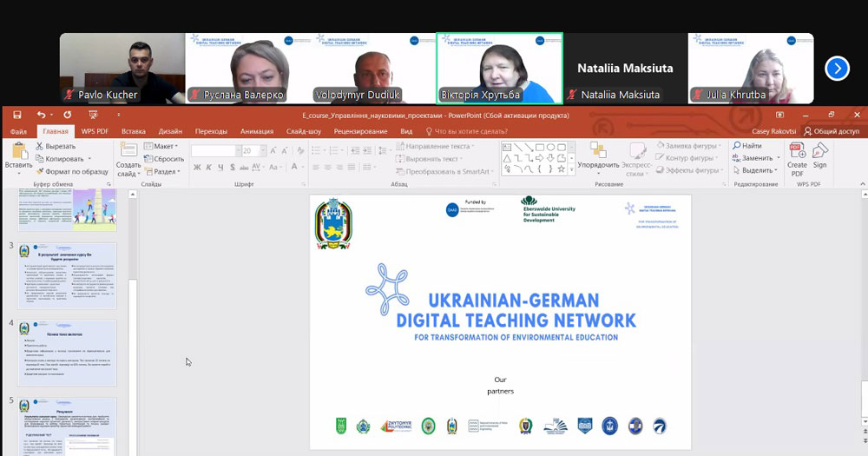Screen dimensions: 868x456
Task: Justify text alignment
Action: pos(351,167)
